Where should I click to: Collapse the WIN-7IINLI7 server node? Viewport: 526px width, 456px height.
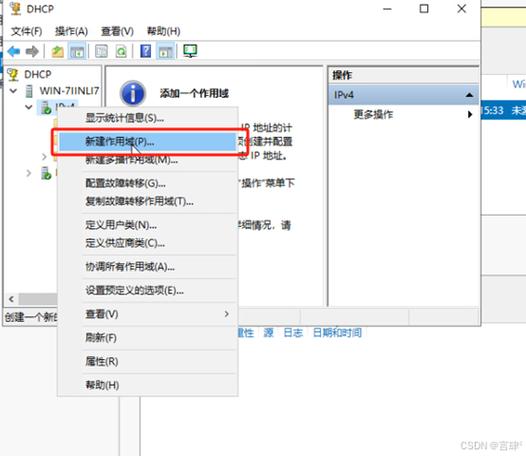(x=13, y=91)
